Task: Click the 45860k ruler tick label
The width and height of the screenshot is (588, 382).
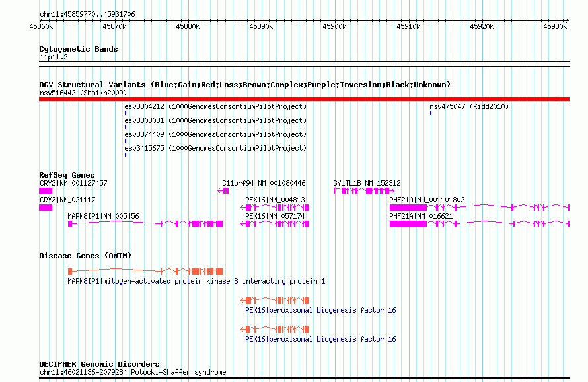Action: [41, 27]
